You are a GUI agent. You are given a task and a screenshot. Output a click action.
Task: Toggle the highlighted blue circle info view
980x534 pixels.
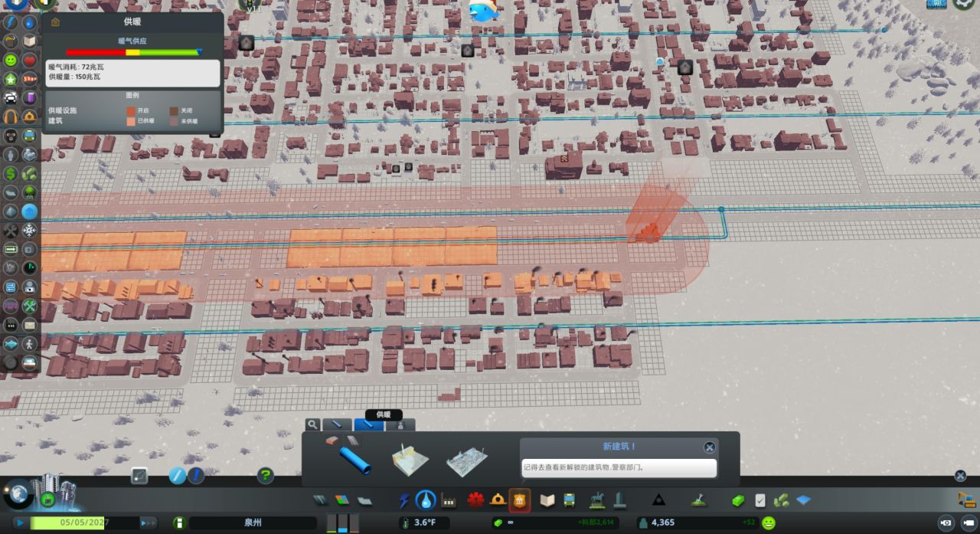29,211
